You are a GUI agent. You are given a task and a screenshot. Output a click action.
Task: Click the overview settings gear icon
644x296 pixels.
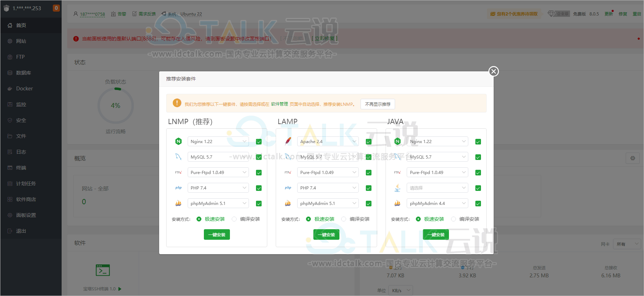pos(633,158)
